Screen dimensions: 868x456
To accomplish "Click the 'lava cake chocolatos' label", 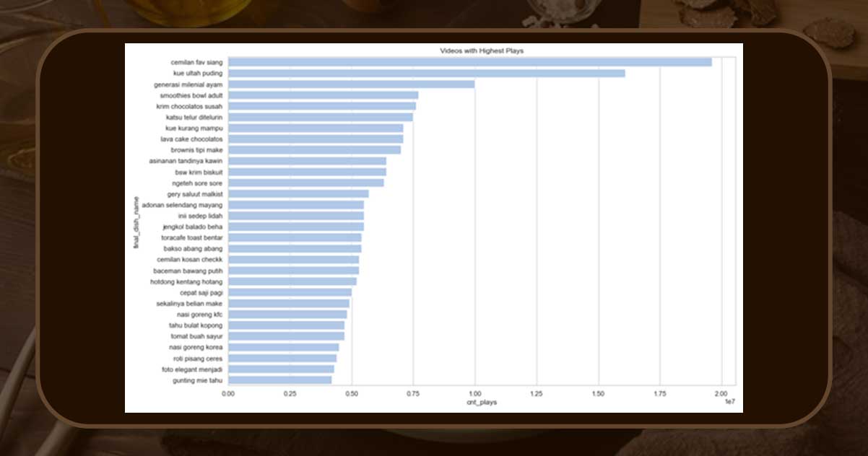I will (x=191, y=139).
